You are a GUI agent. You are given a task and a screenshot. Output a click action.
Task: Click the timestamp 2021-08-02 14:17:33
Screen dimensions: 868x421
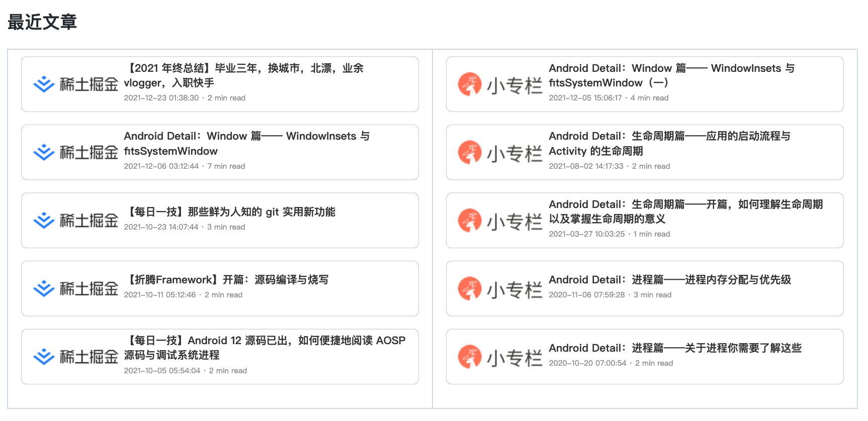586,166
